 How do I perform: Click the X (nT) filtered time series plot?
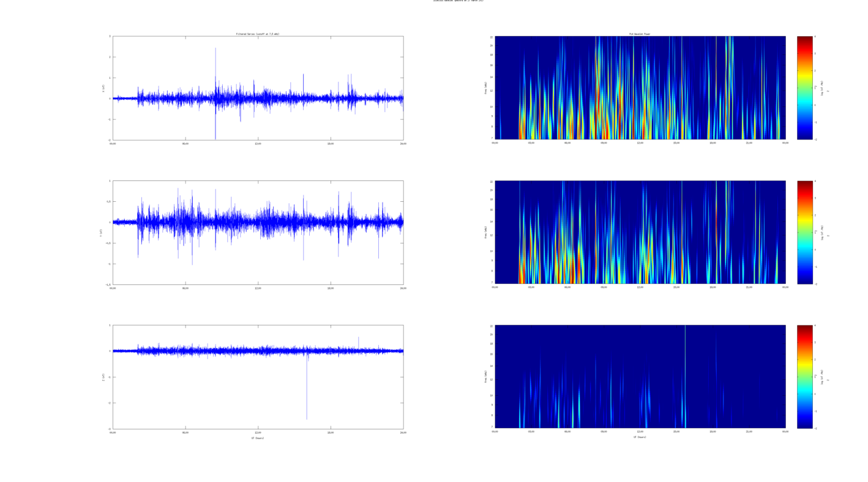coord(258,88)
